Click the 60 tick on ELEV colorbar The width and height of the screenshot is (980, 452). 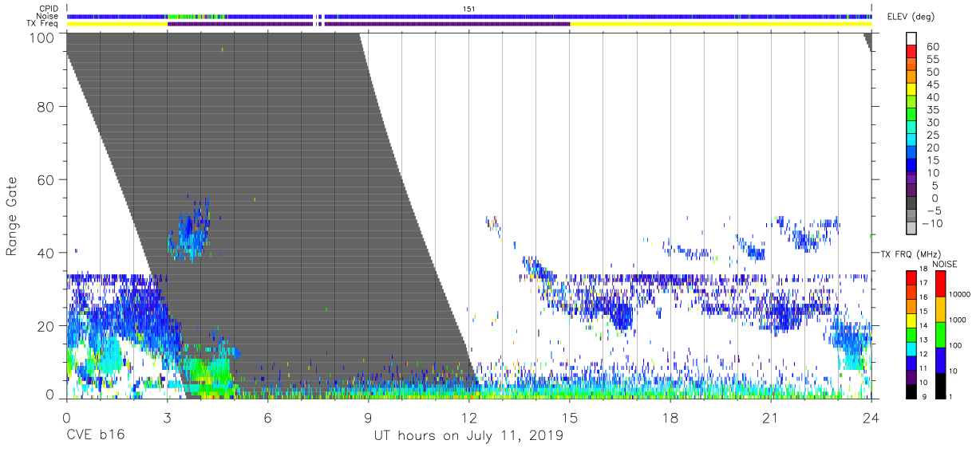pos(933,47)
